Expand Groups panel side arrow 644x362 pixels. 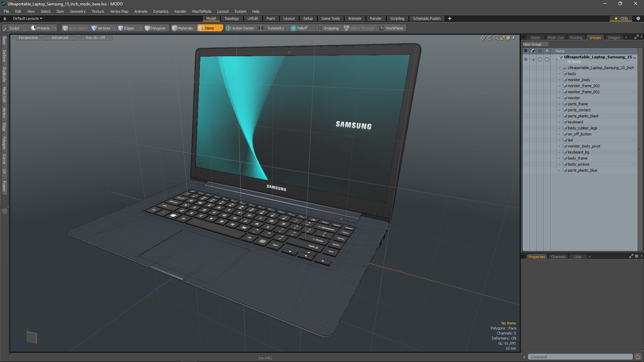641,37
